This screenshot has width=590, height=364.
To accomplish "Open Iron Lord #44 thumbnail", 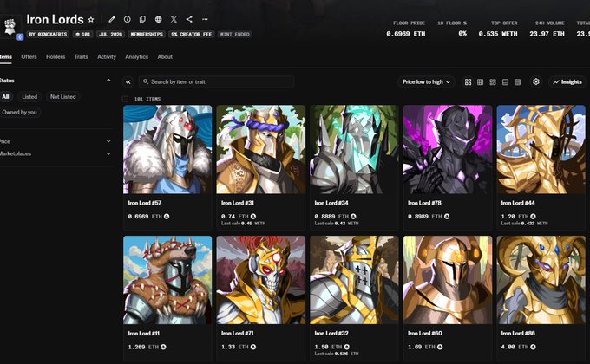I will [x=541, y=150].
